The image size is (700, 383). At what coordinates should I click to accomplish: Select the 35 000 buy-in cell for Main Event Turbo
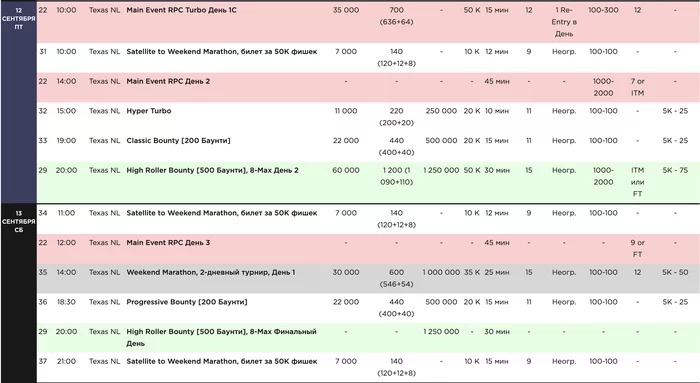coord(346,10)
